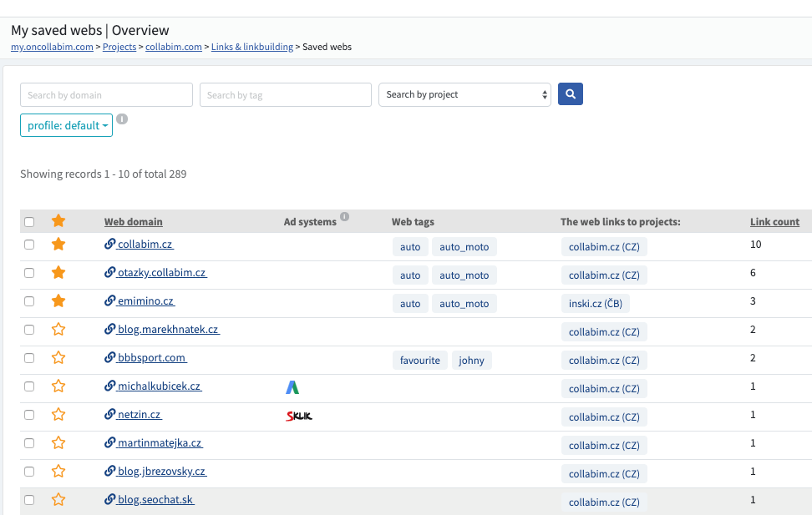Image resolution: width=812 pixels, height=515 pixels.
Task: Click the link count 10 value
Action: tap(755, 245)
